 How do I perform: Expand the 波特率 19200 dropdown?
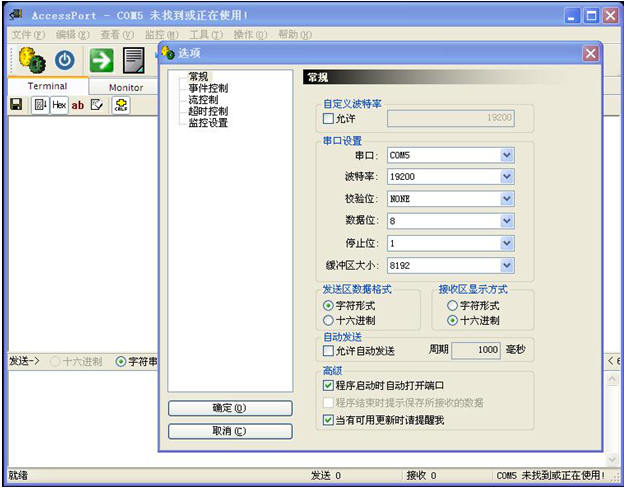(x=507, y=177)
